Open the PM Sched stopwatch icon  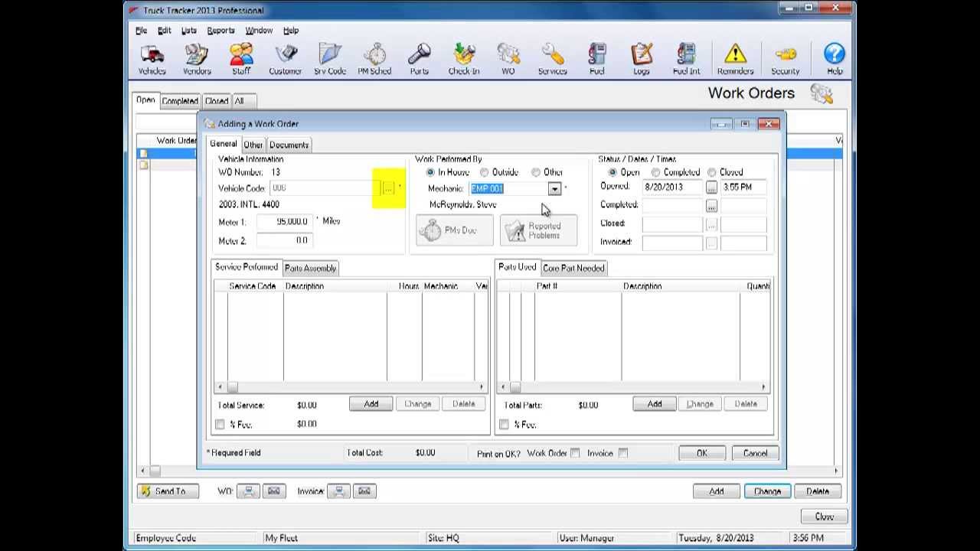374,60
